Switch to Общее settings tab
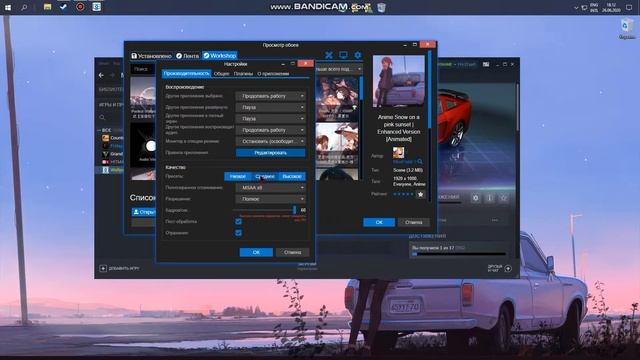The height and width of the screenshot is (360, 640). (x=222, y=74)
